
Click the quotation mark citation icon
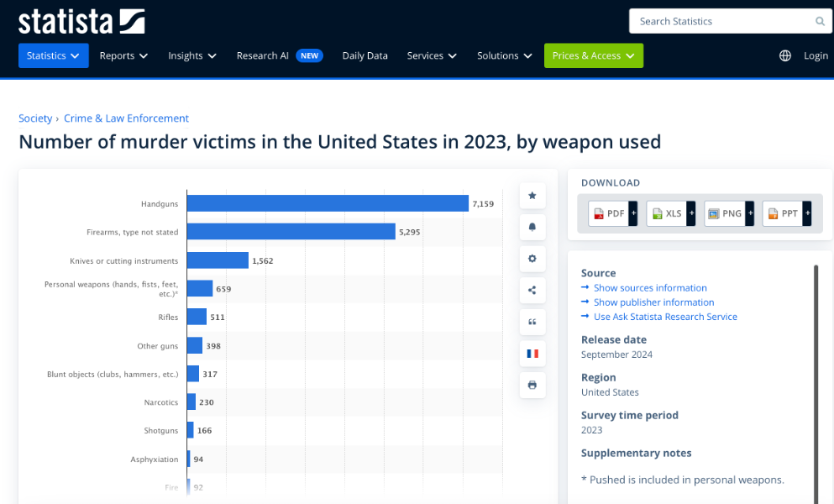[532, 322]
